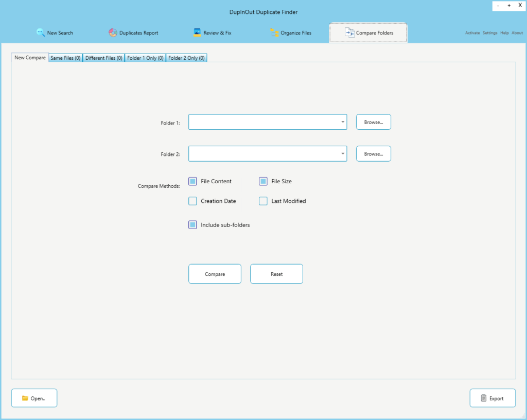Viewport: 527px width, 420px height.
Task: Click the New Search magnifier icon
Action: pos(40,32)
